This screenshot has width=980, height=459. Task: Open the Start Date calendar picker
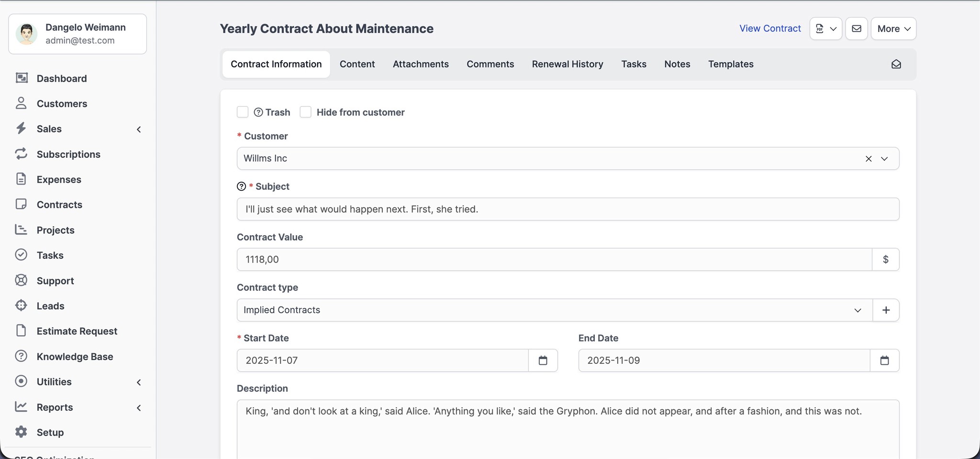coord(543,361)
